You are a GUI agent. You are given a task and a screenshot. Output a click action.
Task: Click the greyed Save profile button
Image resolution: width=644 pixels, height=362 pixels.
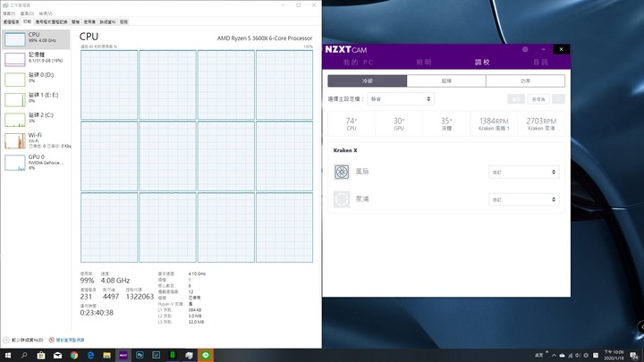516,99
